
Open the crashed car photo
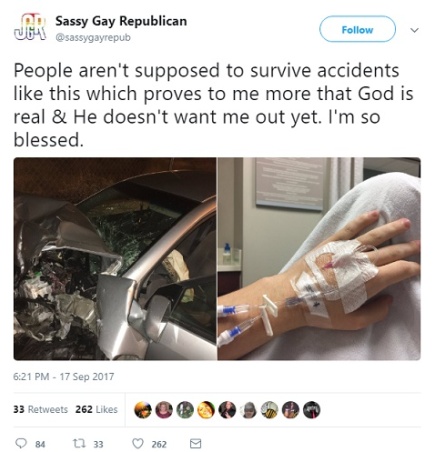(x=115, y=259)
